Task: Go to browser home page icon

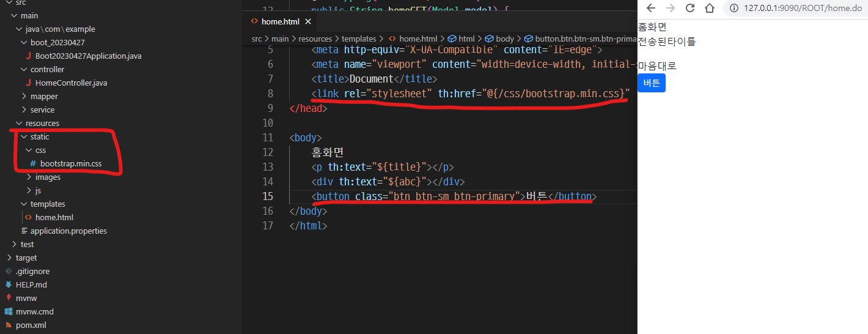Action: point(710,8)
